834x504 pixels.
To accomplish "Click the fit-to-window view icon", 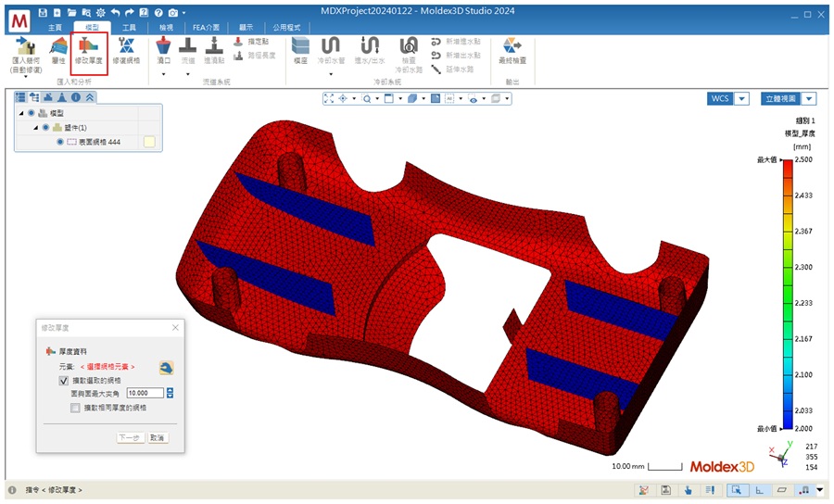I will (x=329, y=97).
